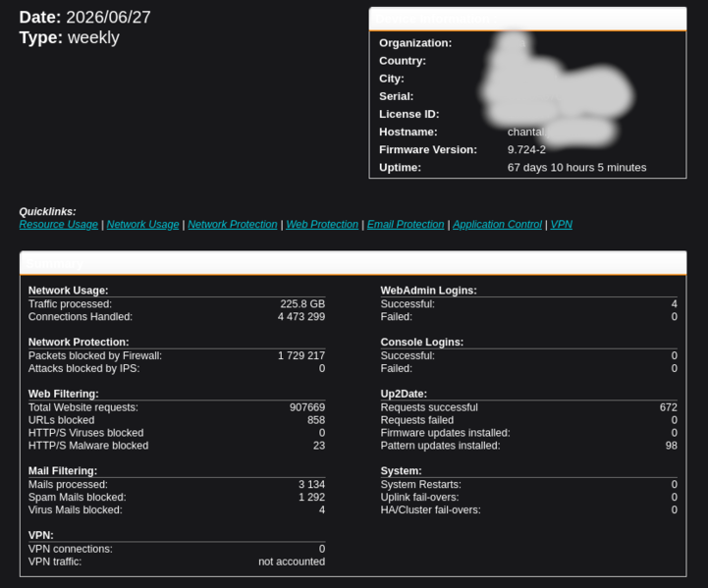Click WebAdmin Logins Successful value 4
The width and height of the screenshot is (708, 588).
tap(675, 304)
